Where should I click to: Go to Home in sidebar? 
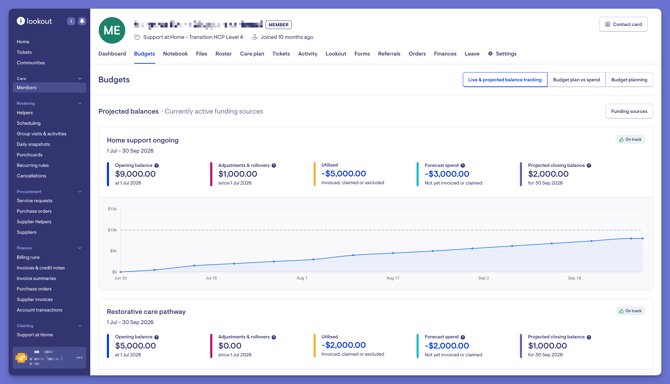(23, 42)
